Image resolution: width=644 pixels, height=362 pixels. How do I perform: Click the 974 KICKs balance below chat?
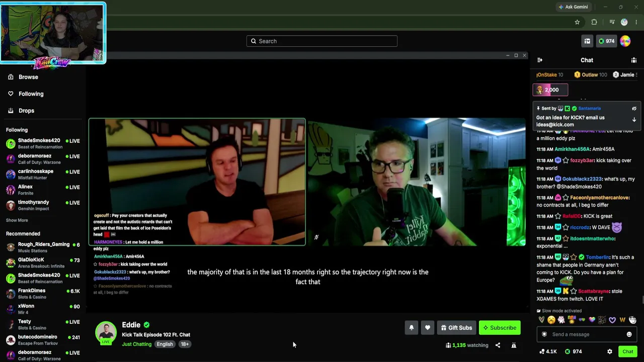[573, 351]
